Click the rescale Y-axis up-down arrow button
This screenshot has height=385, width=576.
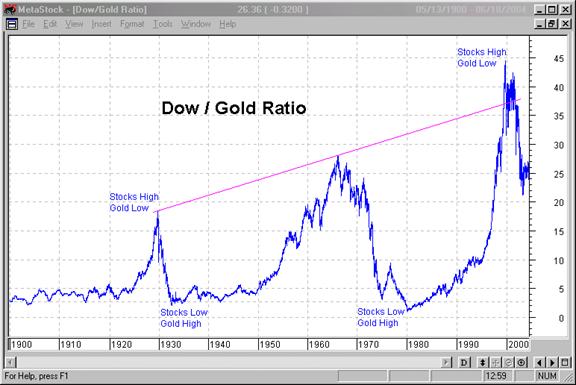[482, 363]
